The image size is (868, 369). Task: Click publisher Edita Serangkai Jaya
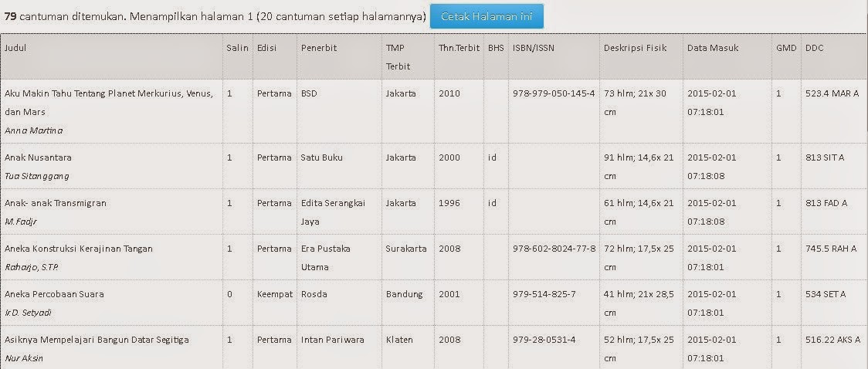tap(333, 212)
